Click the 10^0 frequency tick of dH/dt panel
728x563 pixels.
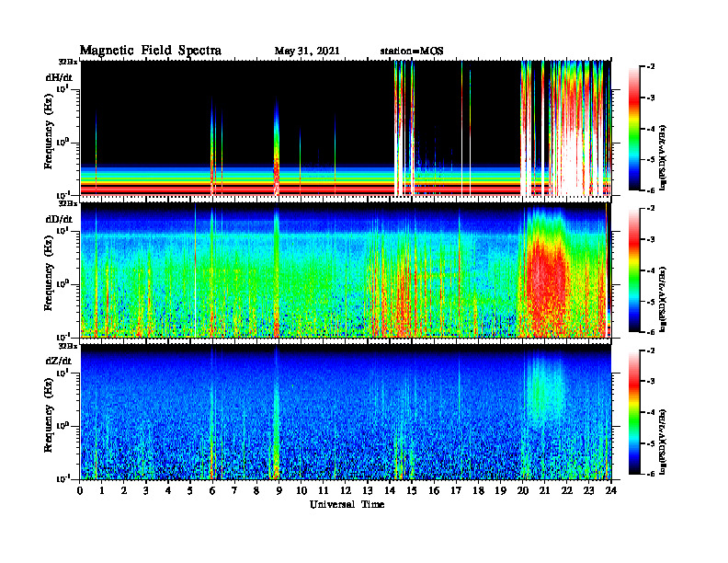pyautogui.click(x=63, y=142)
